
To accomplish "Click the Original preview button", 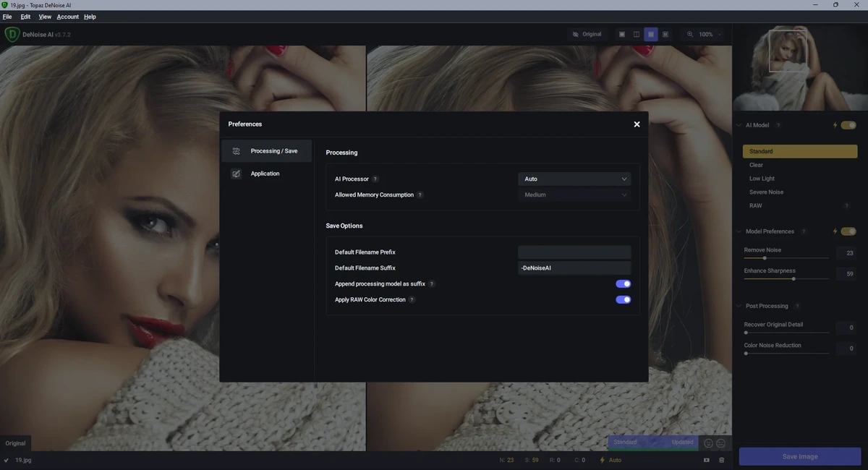I will pos(587,34).
